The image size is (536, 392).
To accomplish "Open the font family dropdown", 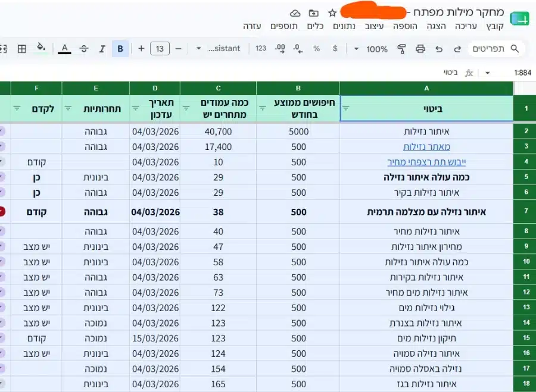I will click(x=218, y=49).
